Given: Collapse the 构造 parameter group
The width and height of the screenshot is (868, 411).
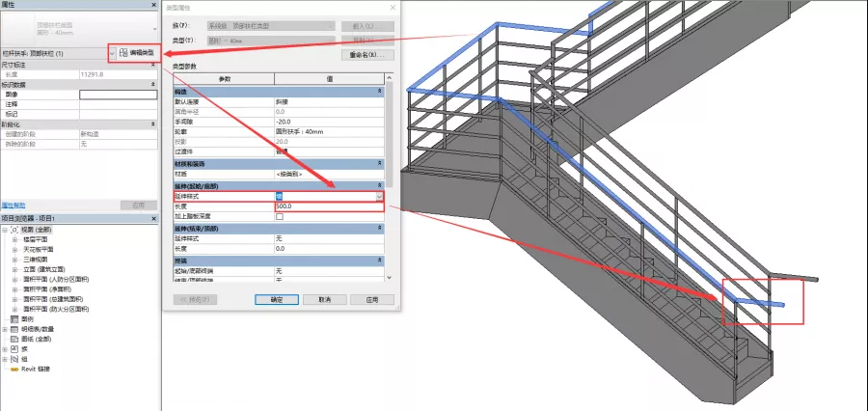Looking at the screenshot, I should (380, 91).
